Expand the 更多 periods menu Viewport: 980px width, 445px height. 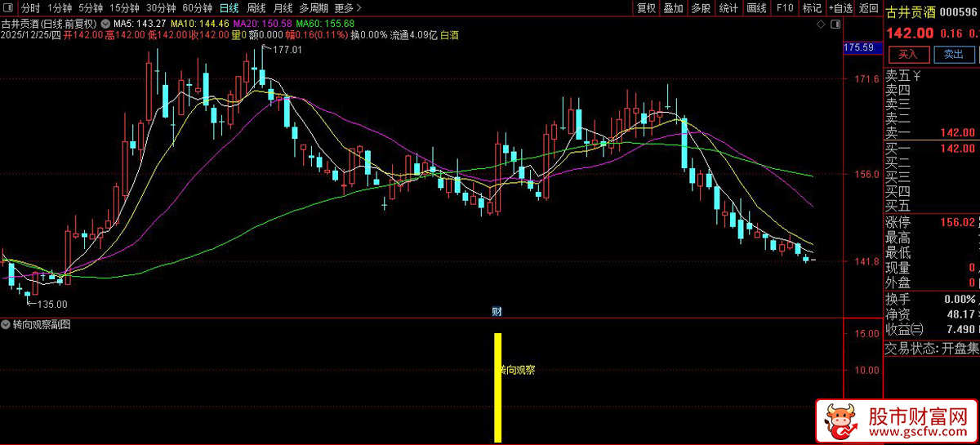[x=349, y=7]
